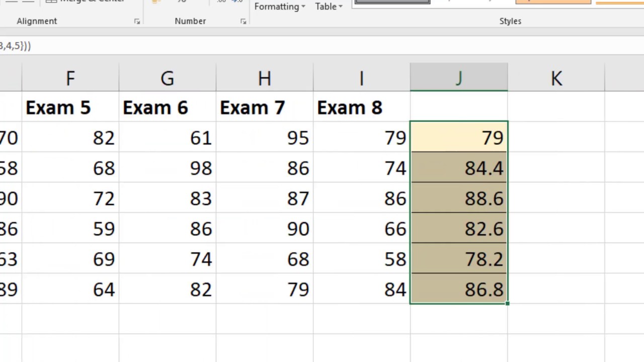
Task: Click the fill handle of the selection
Action: click(508, 304)
